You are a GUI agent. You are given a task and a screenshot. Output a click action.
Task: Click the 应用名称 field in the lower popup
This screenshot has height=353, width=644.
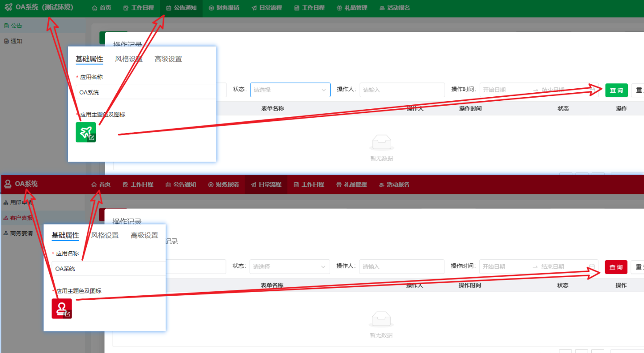107,269
